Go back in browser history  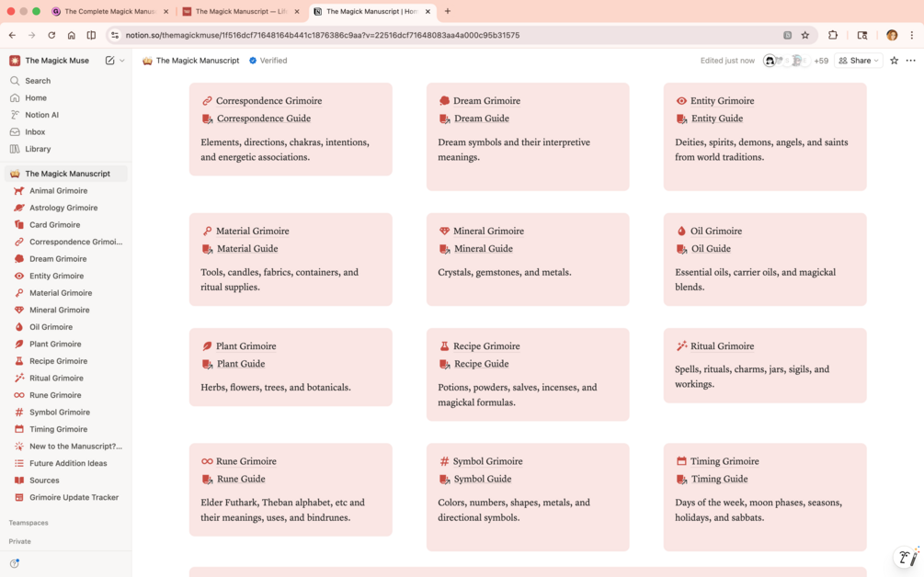[12, 35]
